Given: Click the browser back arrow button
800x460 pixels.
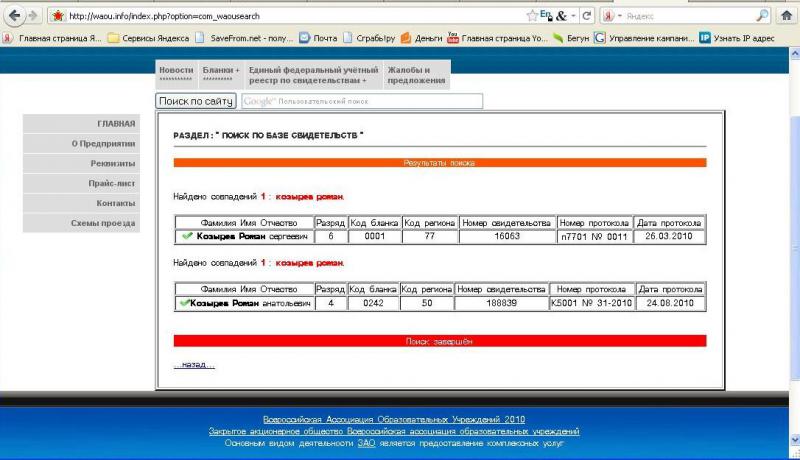Looking at the screenshot, I should click(x=12, y=16).
